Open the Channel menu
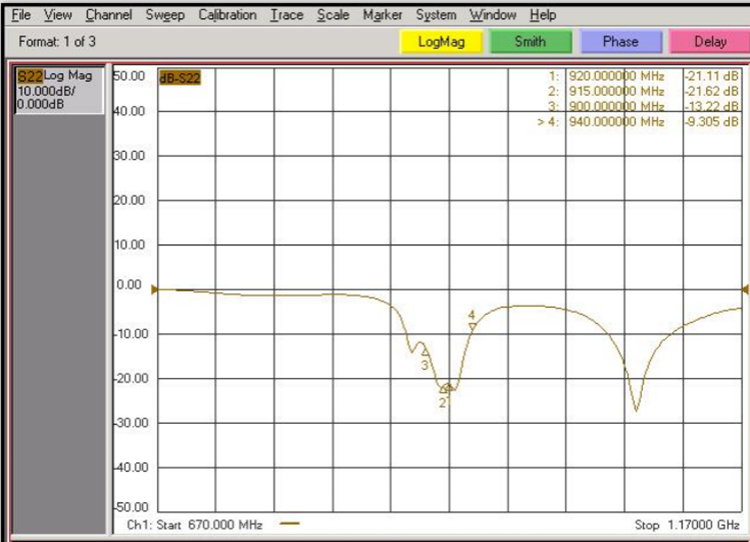This screenshot has height=542, width=750. (x=109, y=15)
